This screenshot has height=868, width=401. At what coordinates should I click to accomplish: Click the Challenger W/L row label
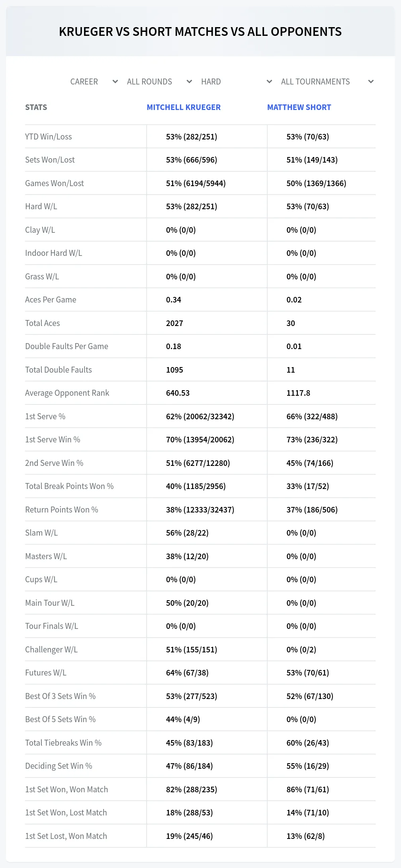pyautogui.click(x=51, y=650)
